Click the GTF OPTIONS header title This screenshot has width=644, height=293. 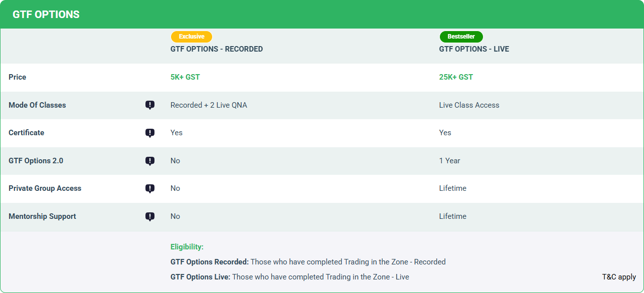click(x=46, y=15)
